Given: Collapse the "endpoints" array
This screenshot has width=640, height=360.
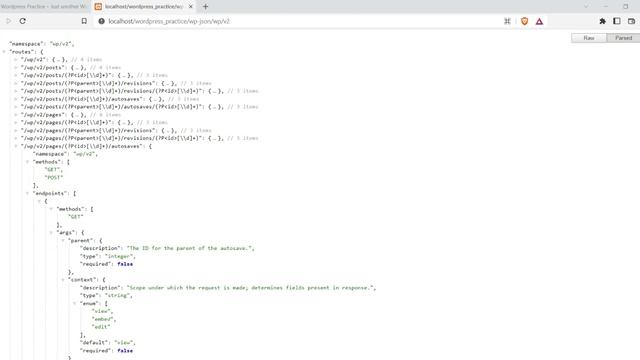Looking at the screenshot, I should click(x=28, y=193).
